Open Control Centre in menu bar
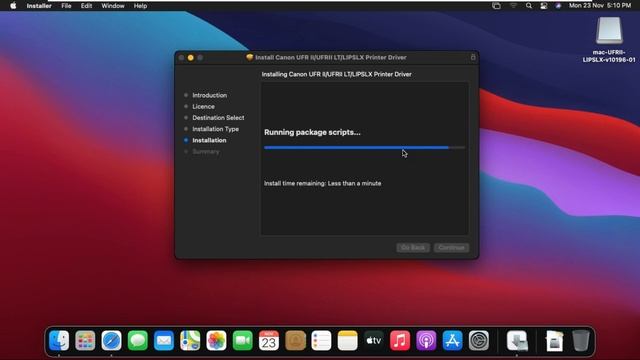 [544, 6]
